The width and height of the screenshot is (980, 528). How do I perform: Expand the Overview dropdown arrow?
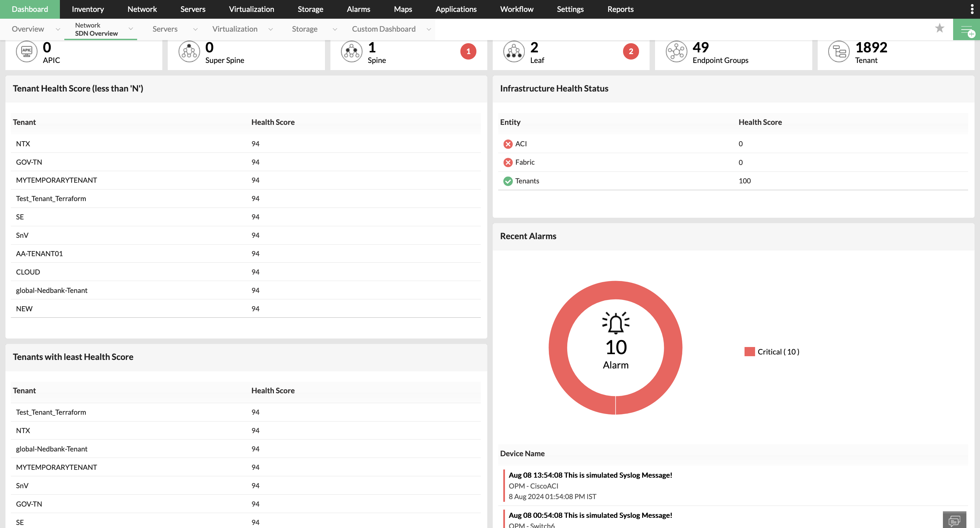click(58, 29)
